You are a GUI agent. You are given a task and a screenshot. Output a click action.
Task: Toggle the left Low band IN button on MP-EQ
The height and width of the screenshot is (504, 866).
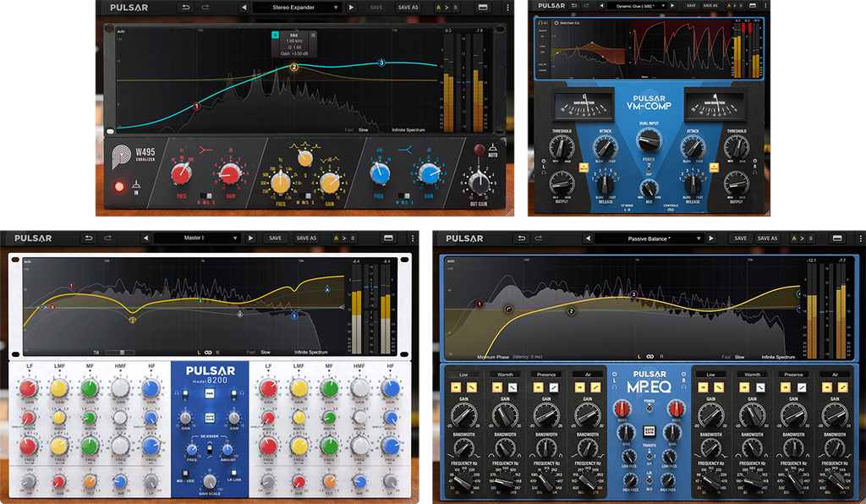(457, 386)
